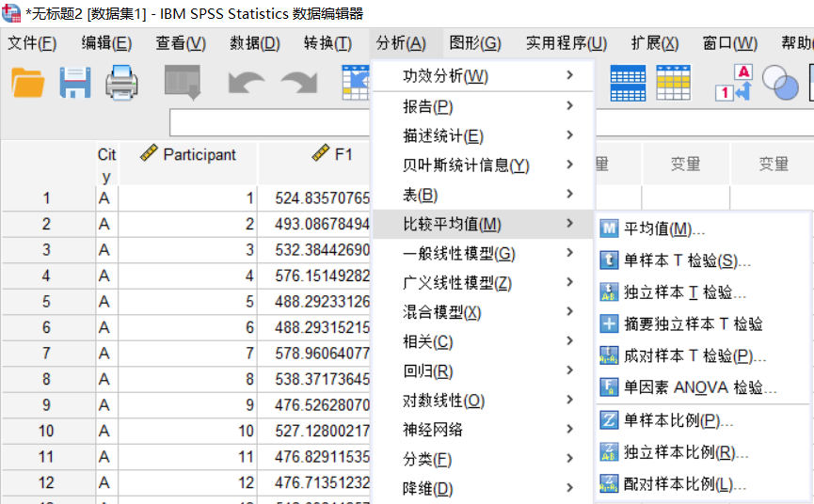Expand 描述统计(E) submenu
Image resolution: width=814 pixels, height=504 pixels.
[483, 135]
